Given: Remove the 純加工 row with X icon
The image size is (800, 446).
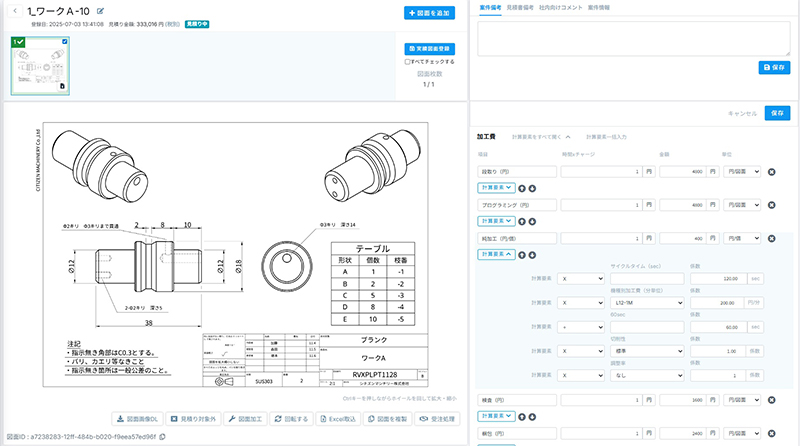Looking at the screenshot, I should pyautogui.click(x=771, y=238).
